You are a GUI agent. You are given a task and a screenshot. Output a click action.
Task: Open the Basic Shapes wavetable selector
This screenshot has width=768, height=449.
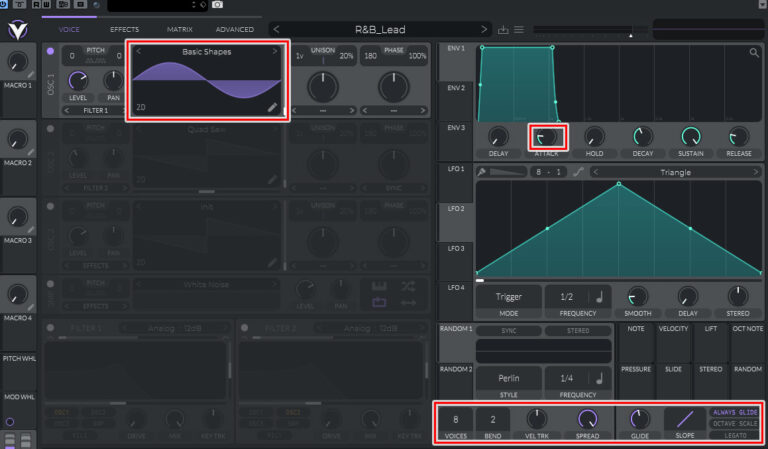(207, 51)
